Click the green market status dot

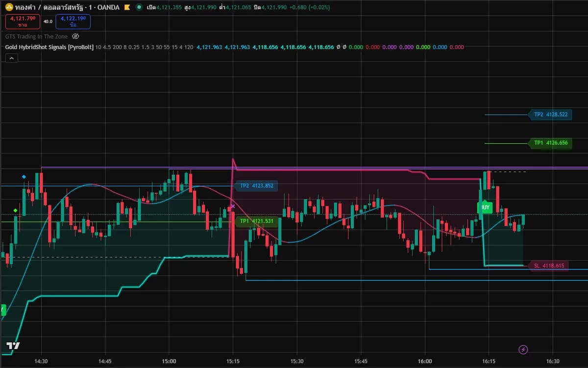[139, 7]
